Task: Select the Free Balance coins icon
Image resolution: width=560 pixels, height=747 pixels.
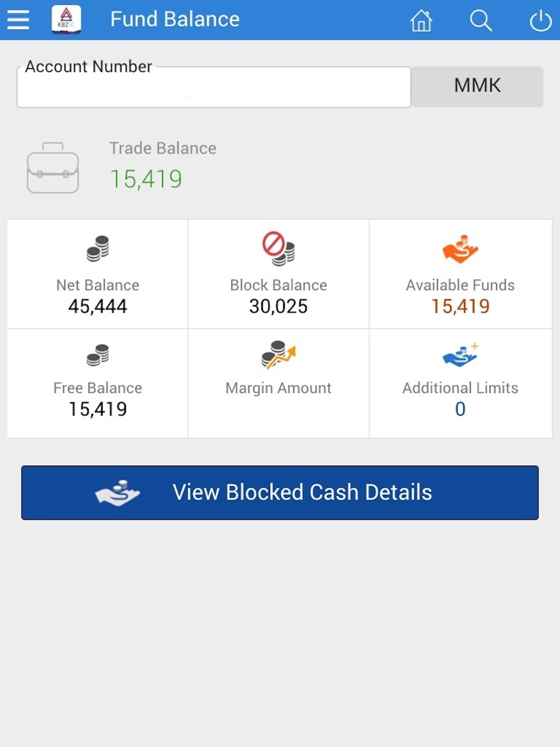Action: tap(98, 355)
